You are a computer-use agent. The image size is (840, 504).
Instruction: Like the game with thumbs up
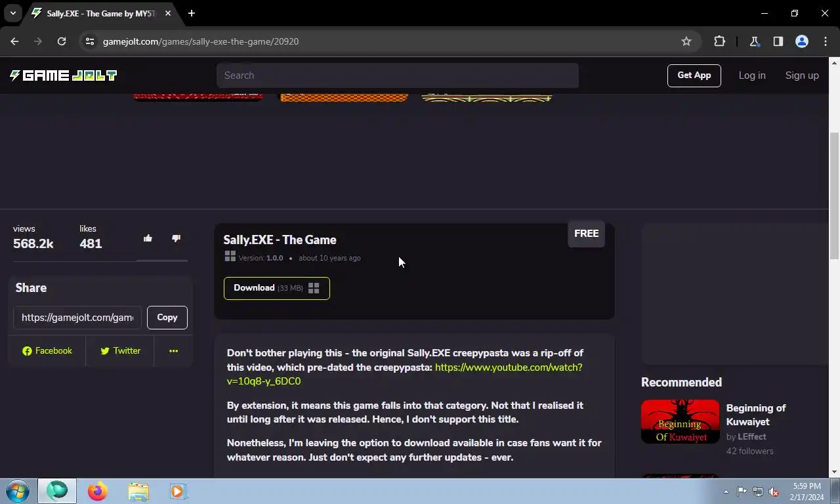(x=148, y=238)
